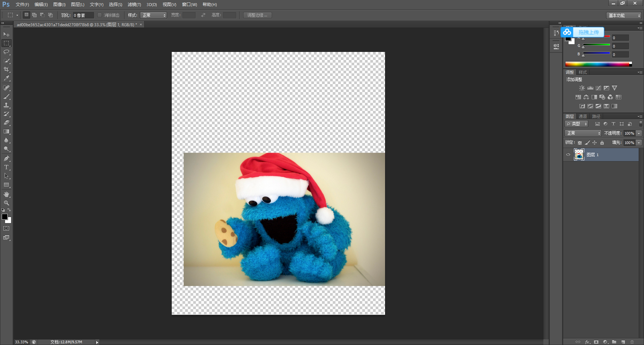The width and height of the screenshot is (644, 345).
Task: Click the swap colors icon in toolbox
Action: pyautogui.click(x=9, y=210)
